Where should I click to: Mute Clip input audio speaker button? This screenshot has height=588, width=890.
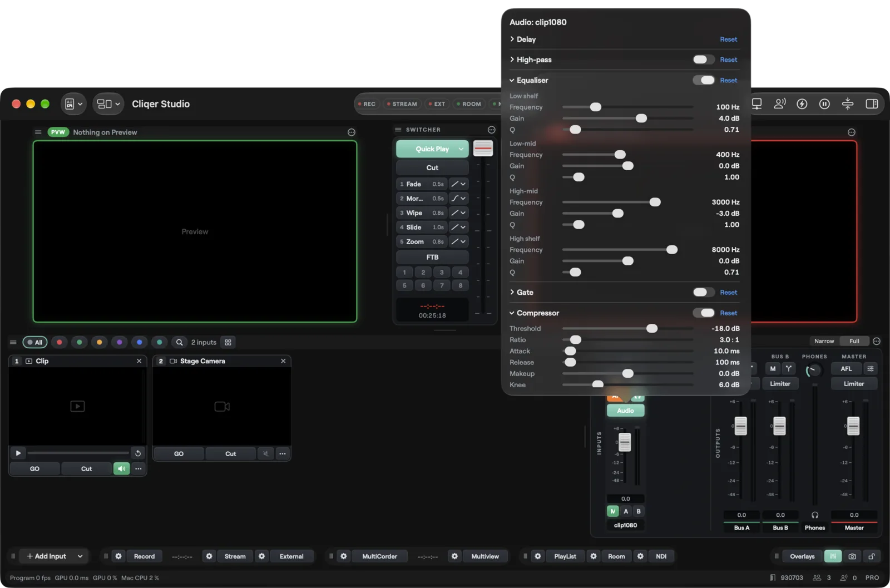[121, 469]
